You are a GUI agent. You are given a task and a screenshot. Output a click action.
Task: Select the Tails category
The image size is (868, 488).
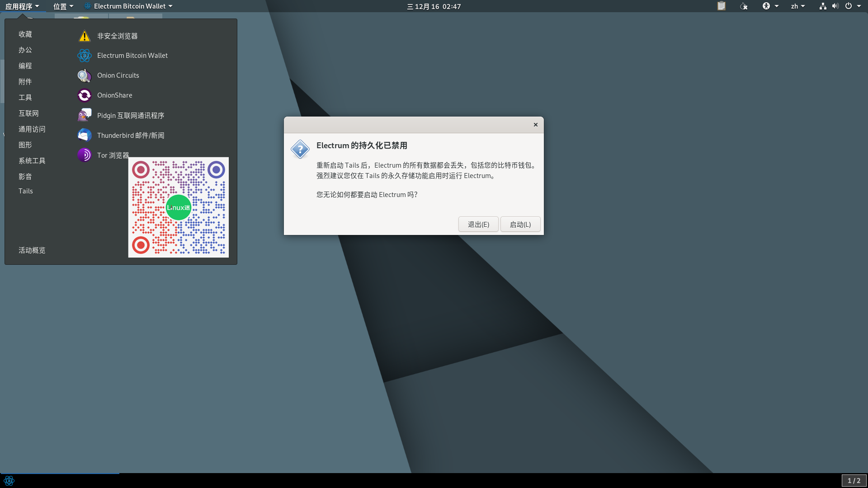click(26, 191)
